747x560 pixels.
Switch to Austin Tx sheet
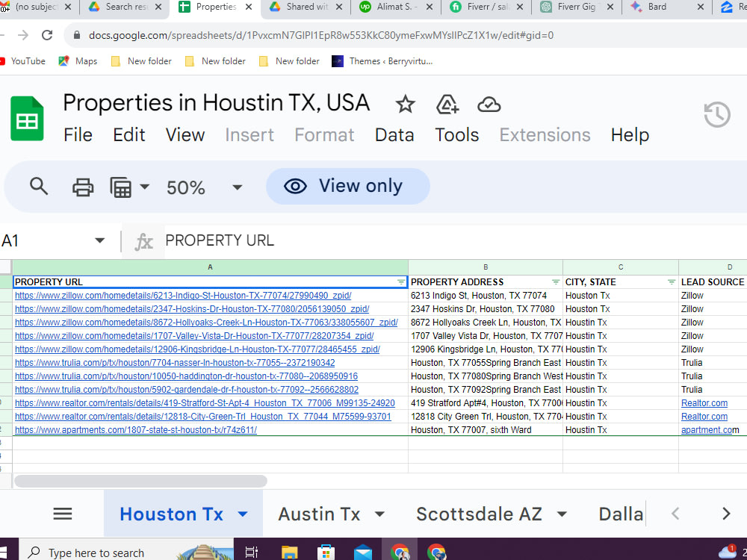point(319,514)
